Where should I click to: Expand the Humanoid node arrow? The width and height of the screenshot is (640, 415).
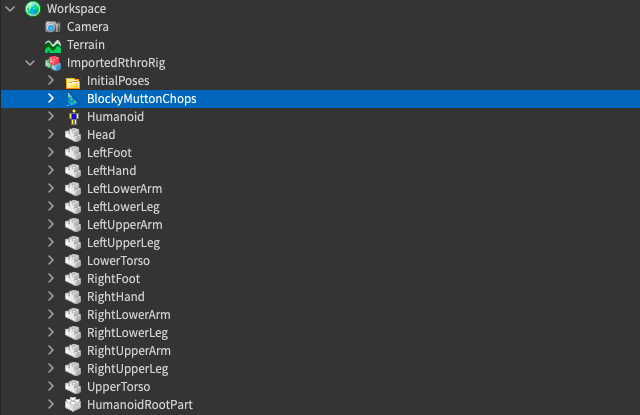pos(50,117)
